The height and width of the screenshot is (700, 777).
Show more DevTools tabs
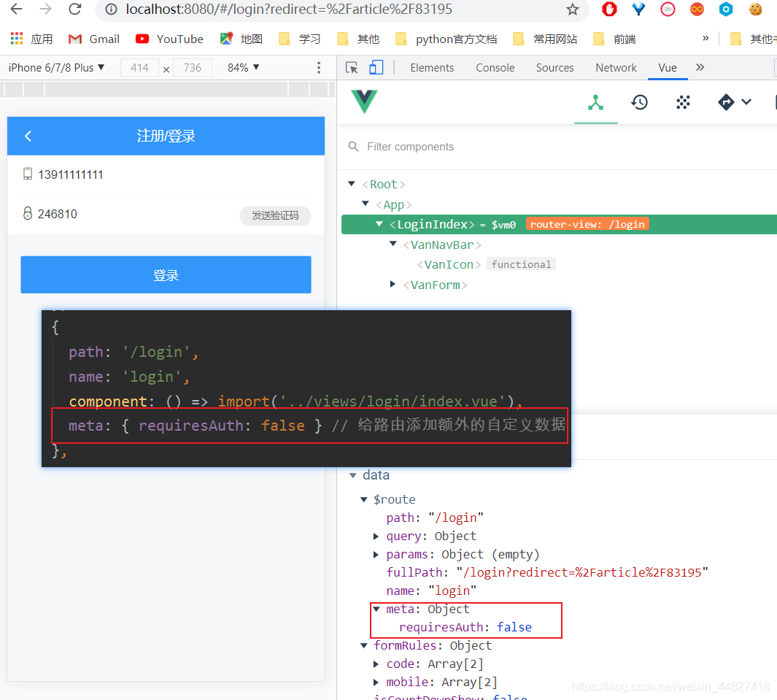point(700,67)
